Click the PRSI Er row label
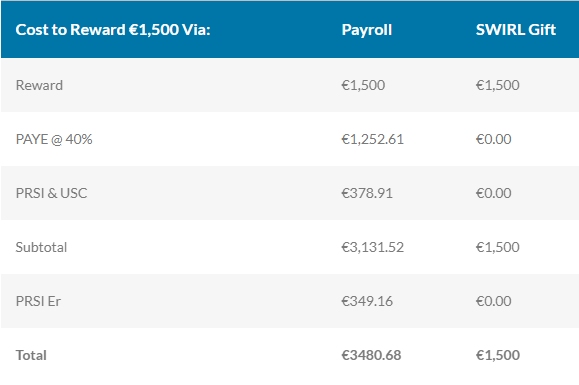Image resolution: width=579 pixels, height=385 pixels. [38, 301]
